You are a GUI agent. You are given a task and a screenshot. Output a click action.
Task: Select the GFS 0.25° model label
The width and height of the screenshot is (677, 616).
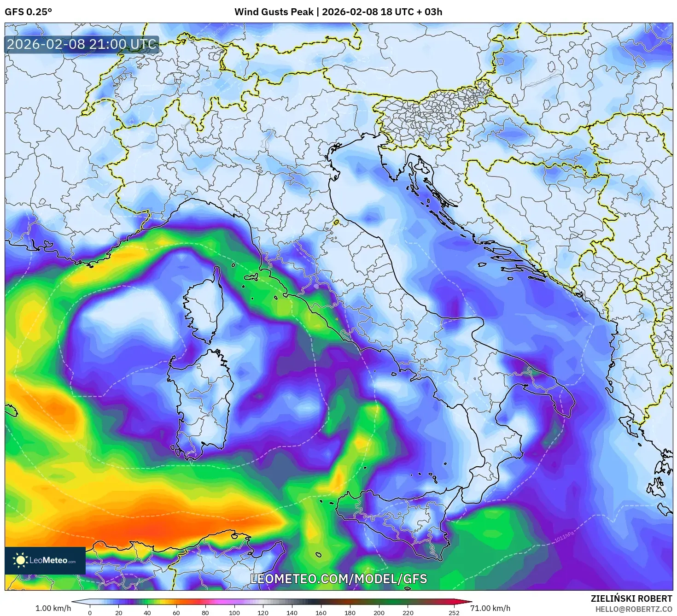coord(29,12)
